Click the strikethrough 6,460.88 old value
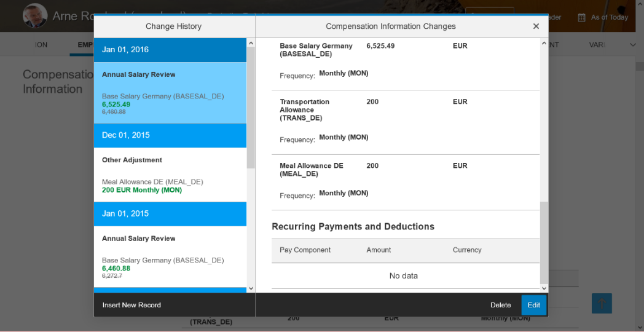The image size is (644, 332). (114, 111)
